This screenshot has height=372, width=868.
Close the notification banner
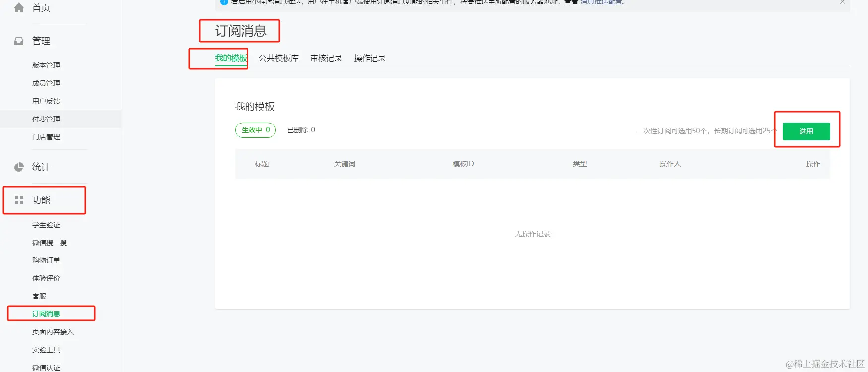(x=842, y=2)
